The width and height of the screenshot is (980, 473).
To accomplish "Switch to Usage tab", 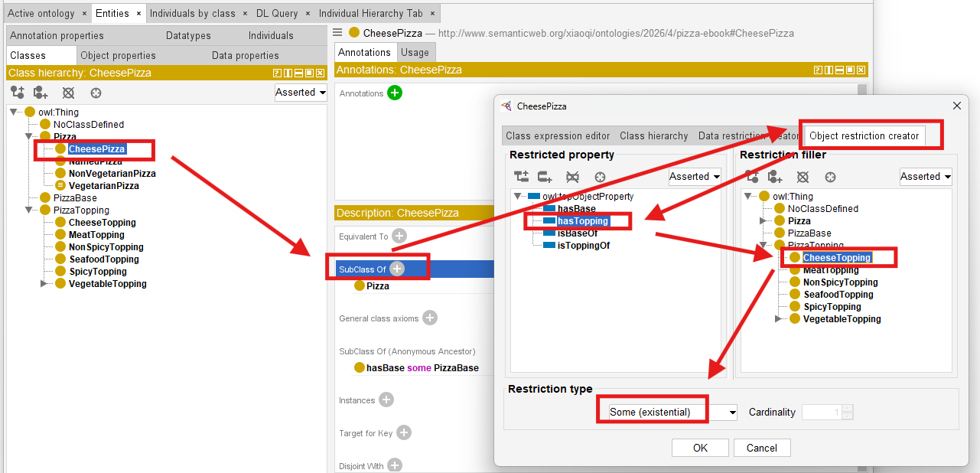I will (415, 52).
